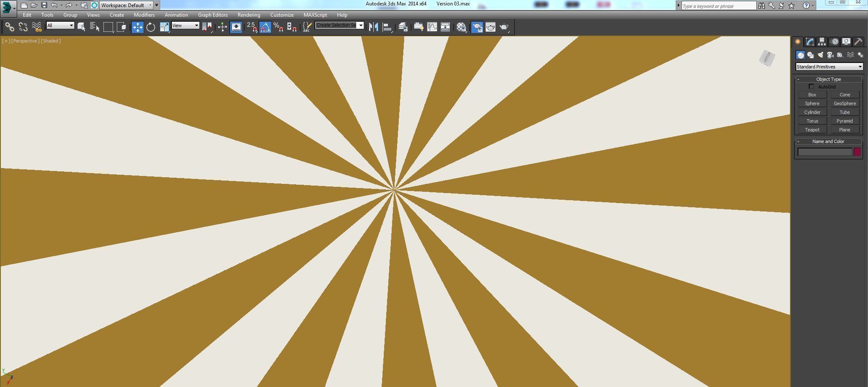Toggle the Graphite ribbon icon
The image size is (868, 387).
click(419, 27)
